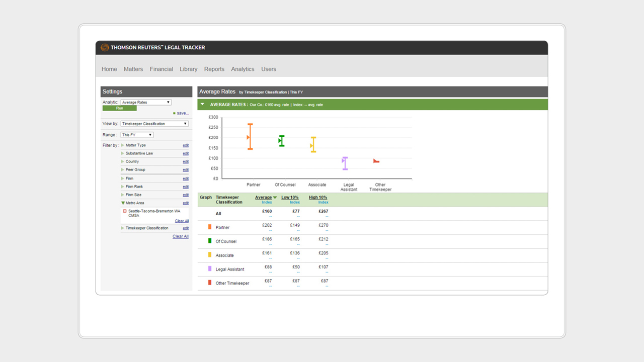Click the Thomson Reuters logo icon

(x=105, y=48)
